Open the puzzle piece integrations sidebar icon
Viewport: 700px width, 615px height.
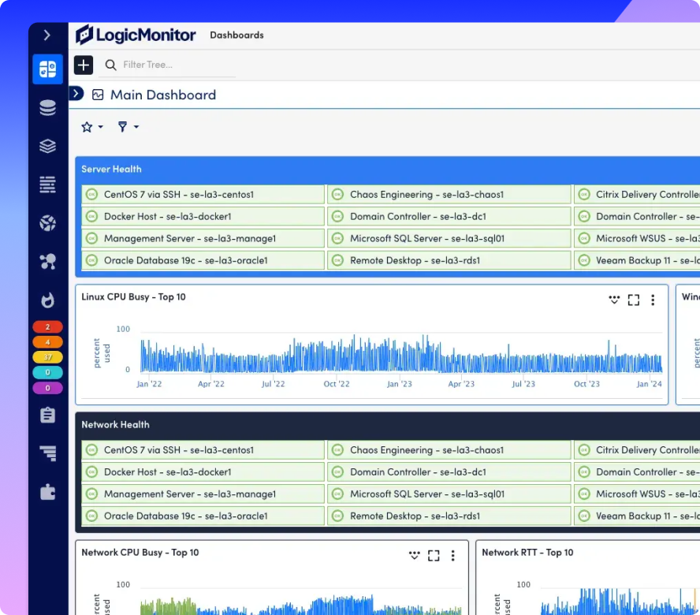click(48, 492)
